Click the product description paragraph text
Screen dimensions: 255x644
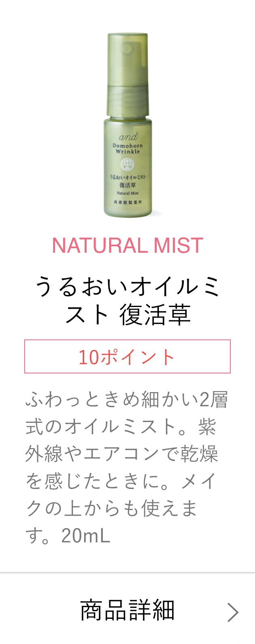(x=127, y=468)
